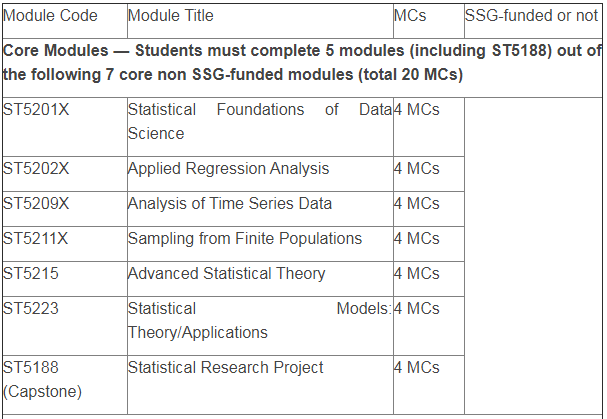The width and height of the screenshot is (607, 419).
Task: Select Advanced Statistical Theory title
Action: tap(227, 274)
